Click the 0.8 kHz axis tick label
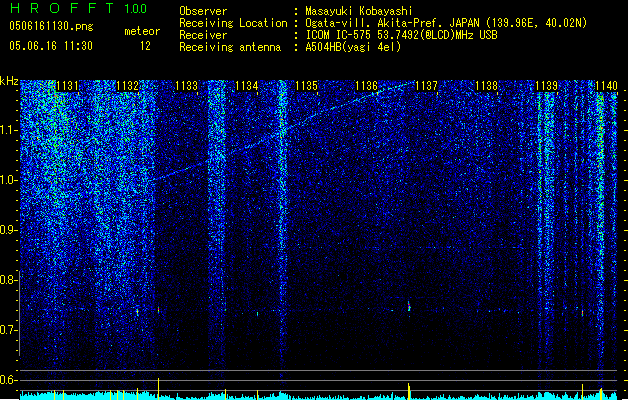Screen dimensions: 629x400 coord(8,280)
